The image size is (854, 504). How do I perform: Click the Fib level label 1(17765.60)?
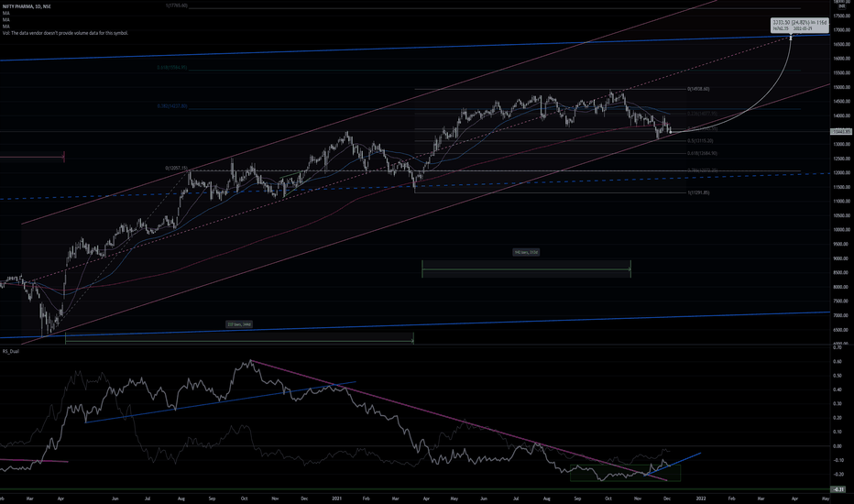(x=177, y=5)
